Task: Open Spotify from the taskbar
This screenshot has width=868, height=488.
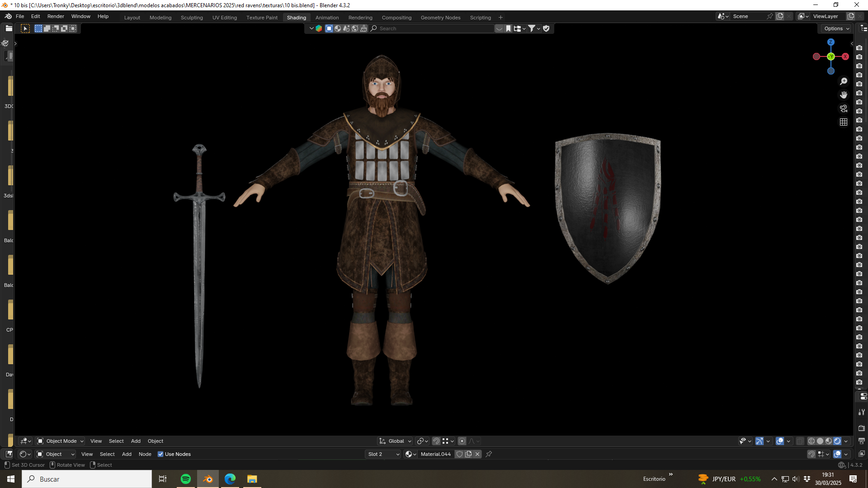Action: click(x=186, y=479)
